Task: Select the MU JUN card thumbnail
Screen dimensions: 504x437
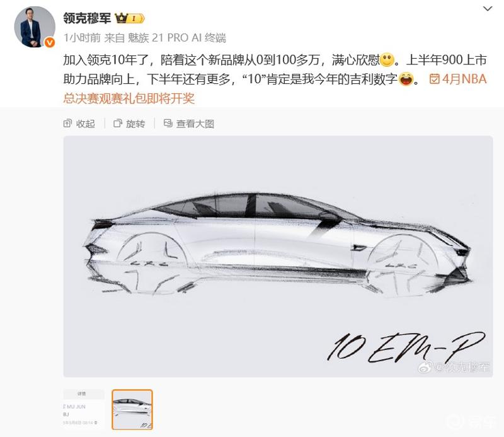Action: [84, 409]
